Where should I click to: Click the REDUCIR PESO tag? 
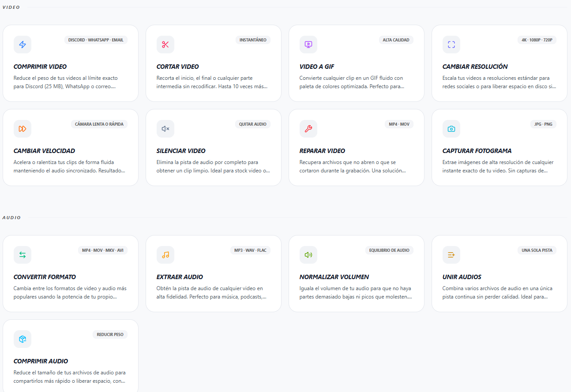[x=110, y=335]
